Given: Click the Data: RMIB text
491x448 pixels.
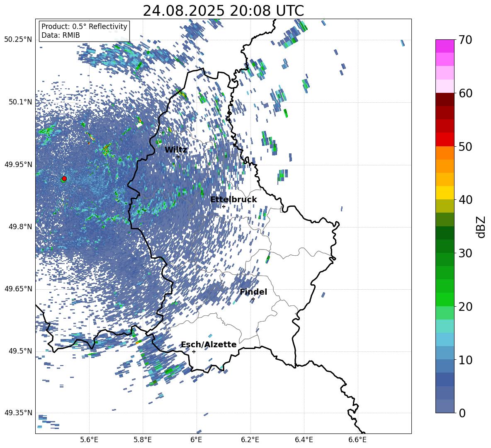Looking at the screenshot, I should 61,35.
